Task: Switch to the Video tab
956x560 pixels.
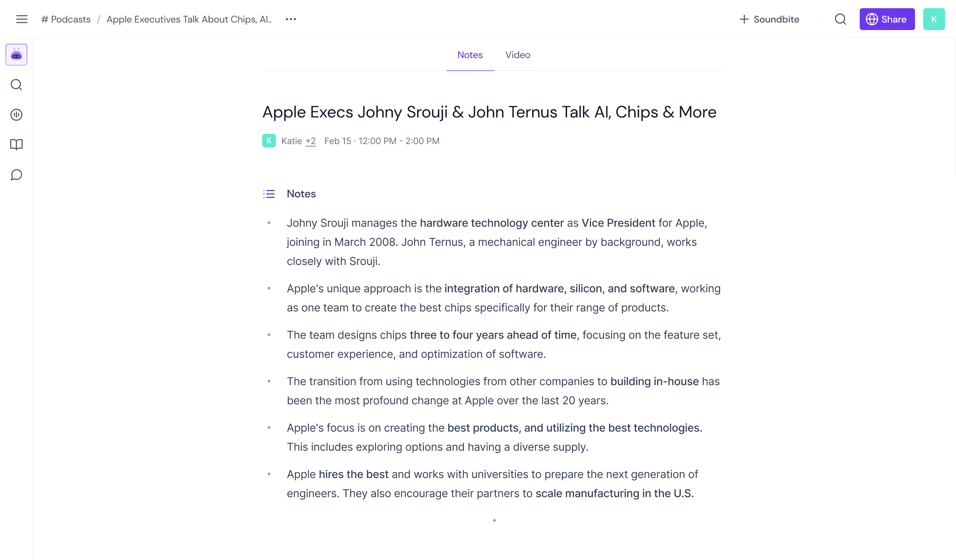Action: click(x=518, y=55)
